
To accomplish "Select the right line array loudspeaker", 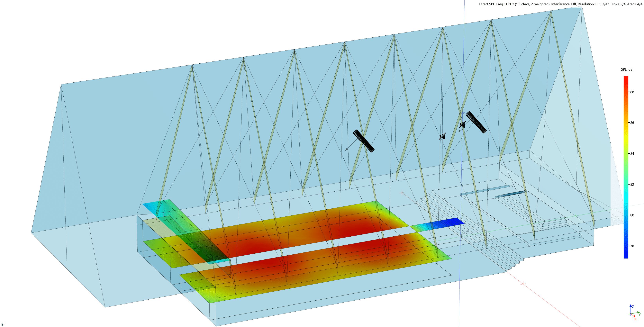I will 476,122.
